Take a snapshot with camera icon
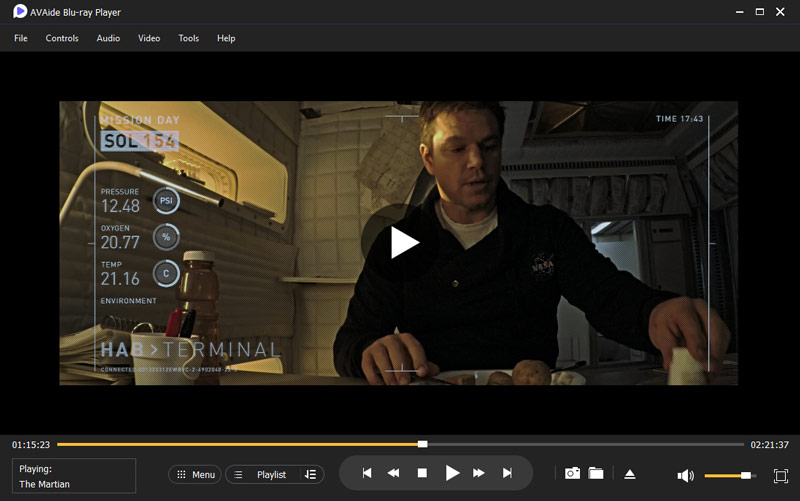The width and height of the screenshot is (800, 501). pos(572,473)
